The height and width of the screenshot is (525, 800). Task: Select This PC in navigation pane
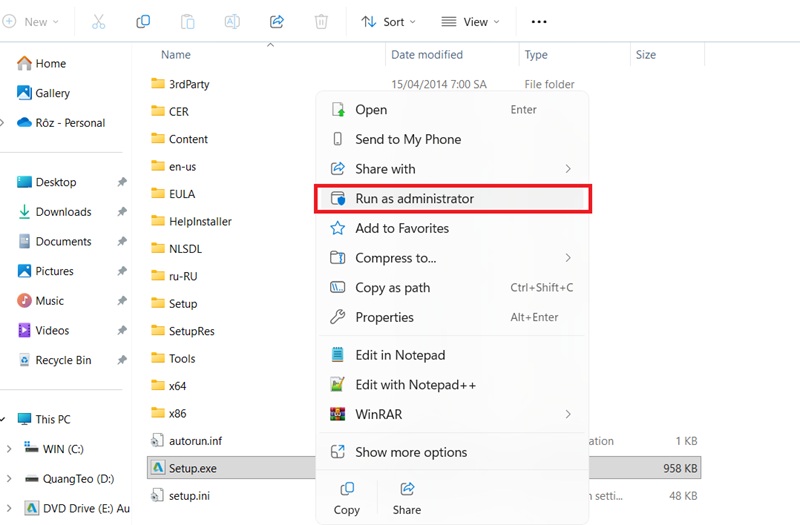pos(44,419)
